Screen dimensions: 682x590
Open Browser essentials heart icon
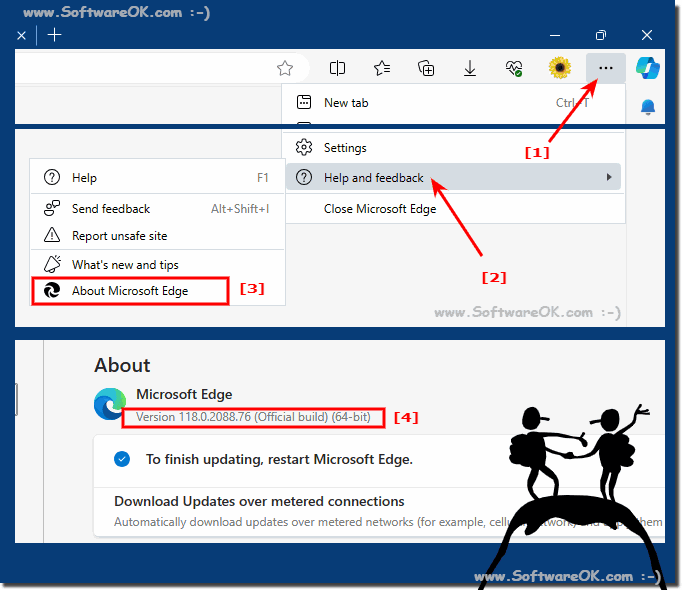click(x=514, y=68)
